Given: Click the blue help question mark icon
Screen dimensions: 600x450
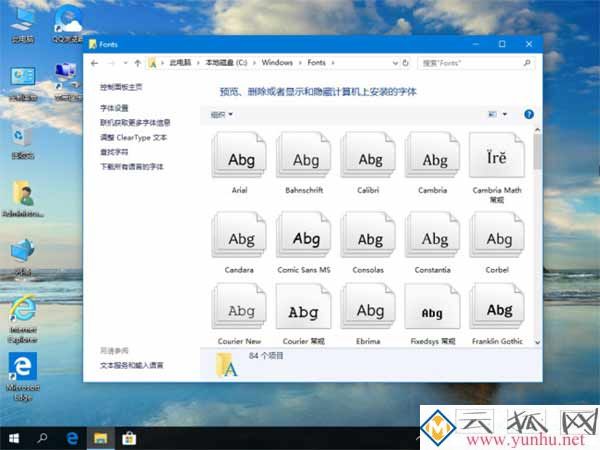Looking at the screenshot, I should click(529, 114).
